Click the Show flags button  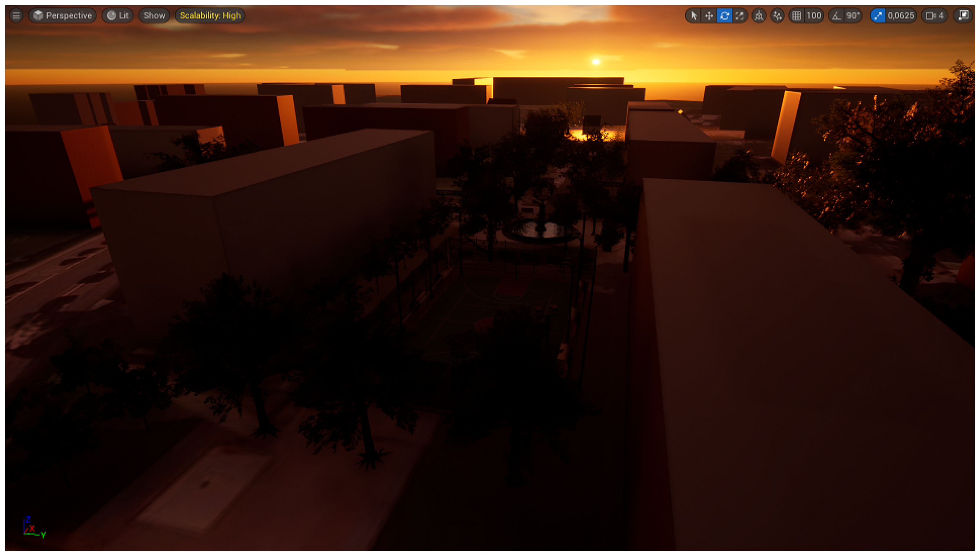coord(154,16)
